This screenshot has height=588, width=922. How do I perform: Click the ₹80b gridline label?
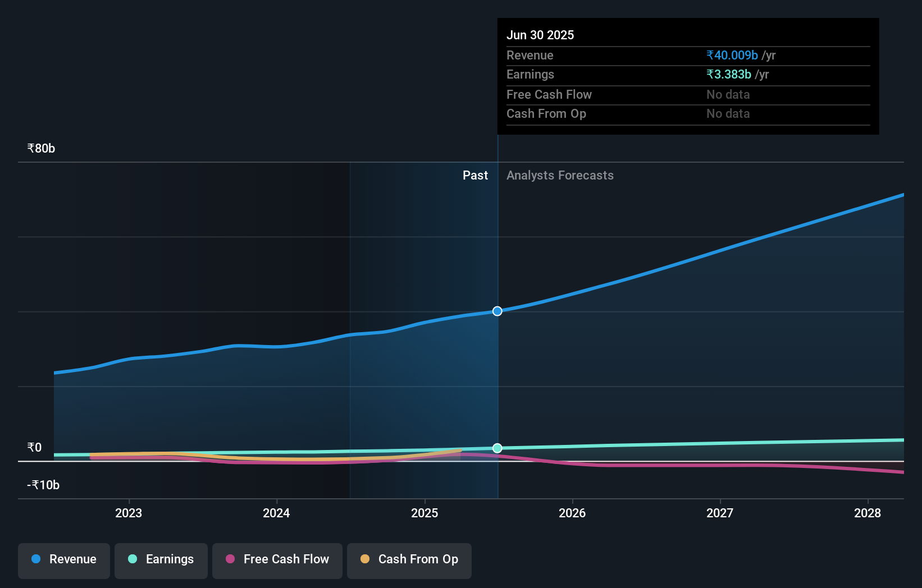[40, 148]
